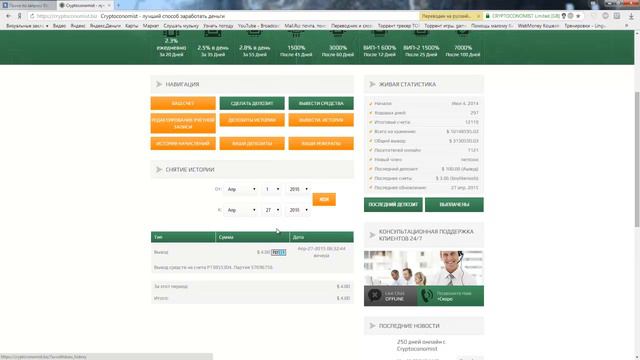Select the ВИП-1 600% plan
The width and height of the screenshot is (640, 360).
coord(380,44)
